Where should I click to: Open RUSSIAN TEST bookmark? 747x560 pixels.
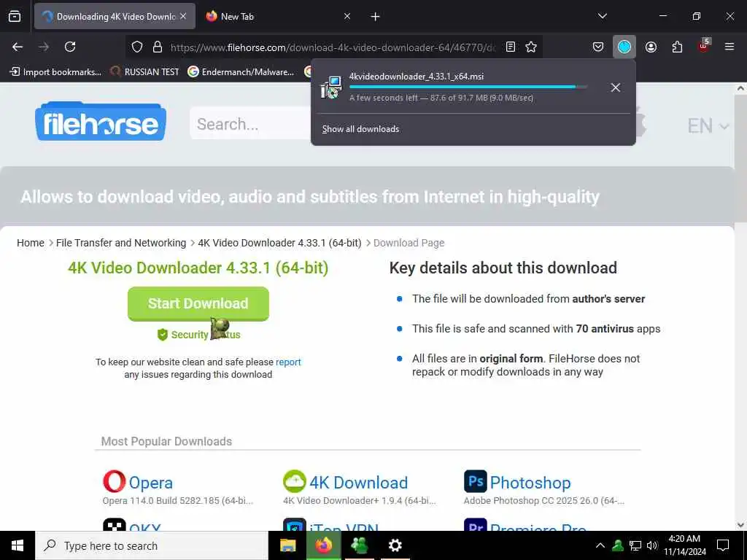[x=145, y=72]
